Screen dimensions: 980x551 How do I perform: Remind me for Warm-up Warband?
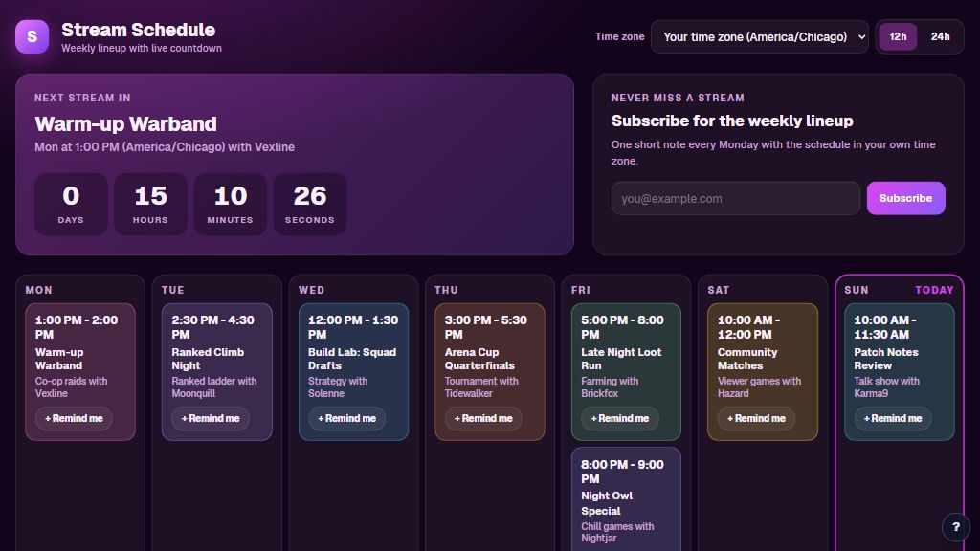coord(74,419)
